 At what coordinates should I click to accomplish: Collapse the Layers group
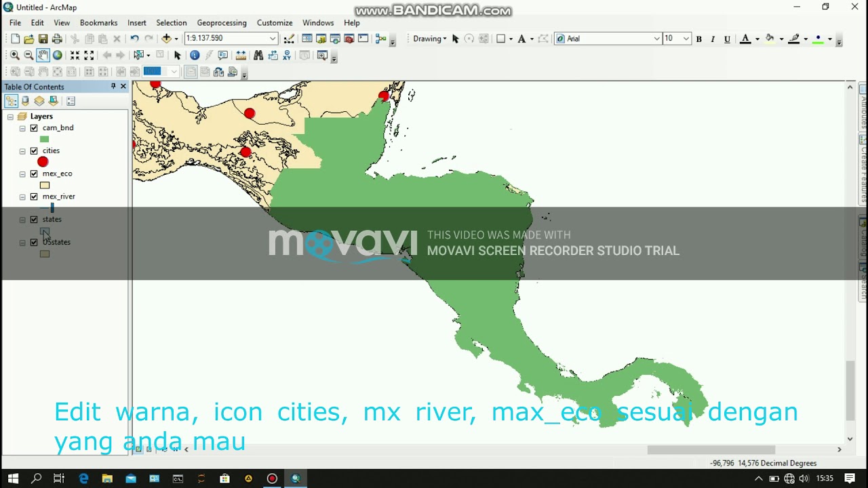tap(10, 117)
